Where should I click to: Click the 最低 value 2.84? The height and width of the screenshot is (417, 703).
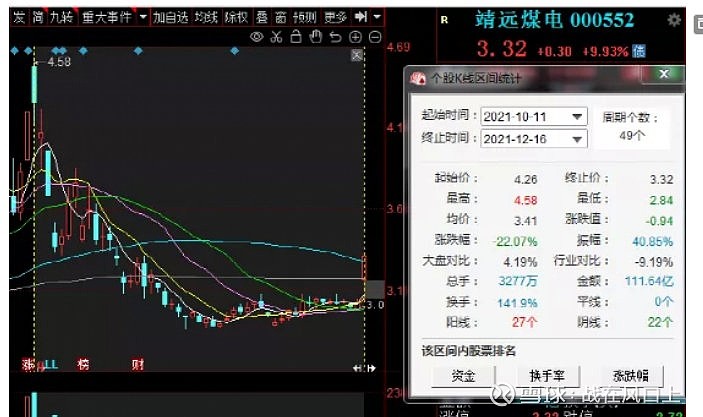point(661,200)
